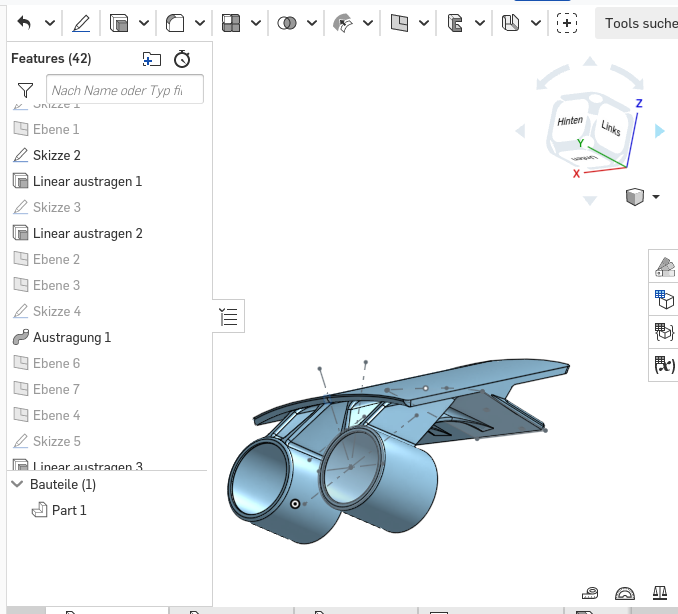Click the Extrude tool icon in toolbar

tap(119, 22)
